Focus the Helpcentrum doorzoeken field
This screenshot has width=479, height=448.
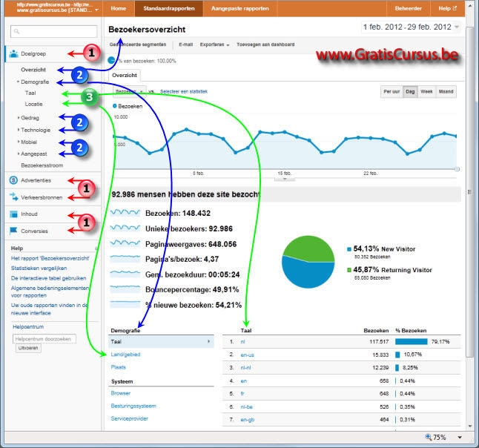44,339
